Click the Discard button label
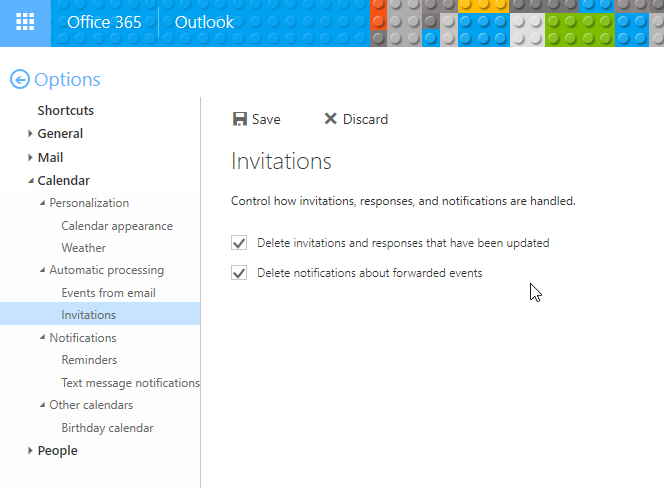The height and width of the screenshot is (488, 664). coord(365,119)
